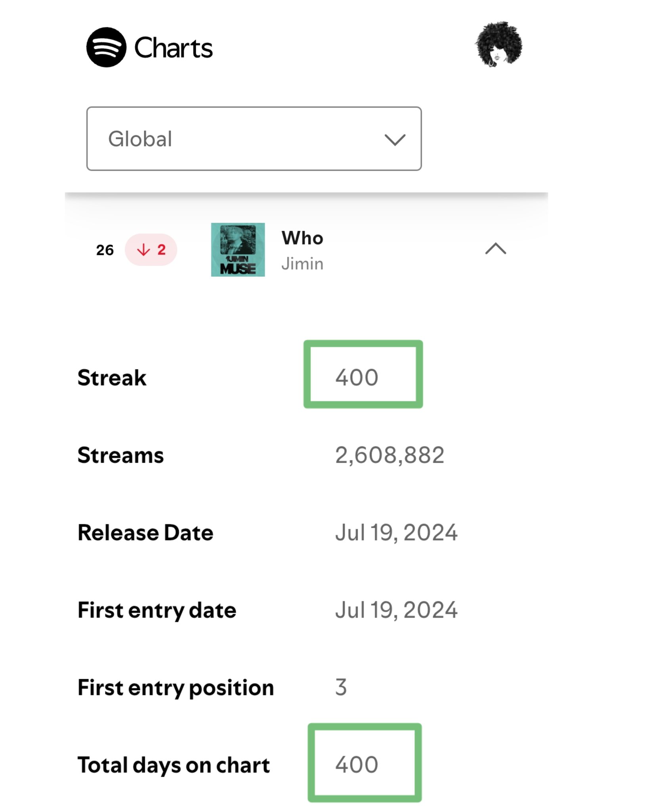Click the First entry position value 3
649x812 pixels.
pyautogui.click(x=341, y=687)
